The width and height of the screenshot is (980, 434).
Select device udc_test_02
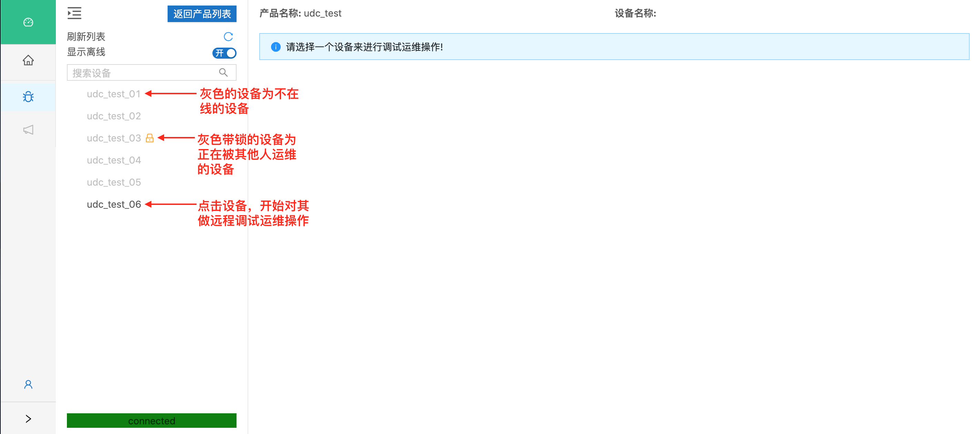coord(114,116)
